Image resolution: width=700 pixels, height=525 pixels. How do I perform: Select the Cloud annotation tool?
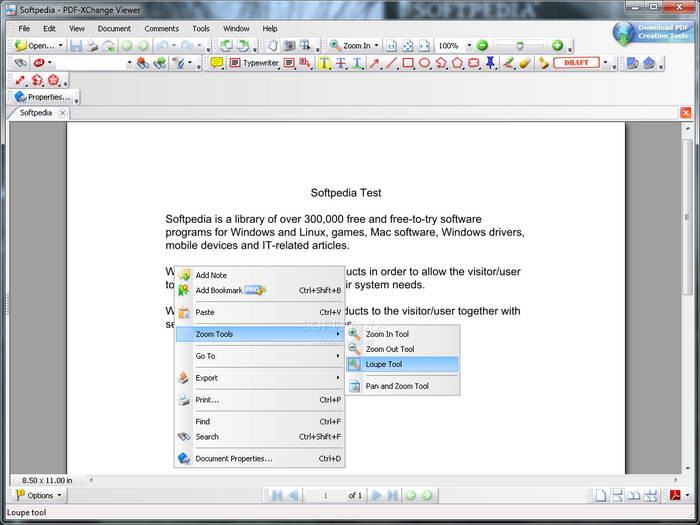pos(474,63)
